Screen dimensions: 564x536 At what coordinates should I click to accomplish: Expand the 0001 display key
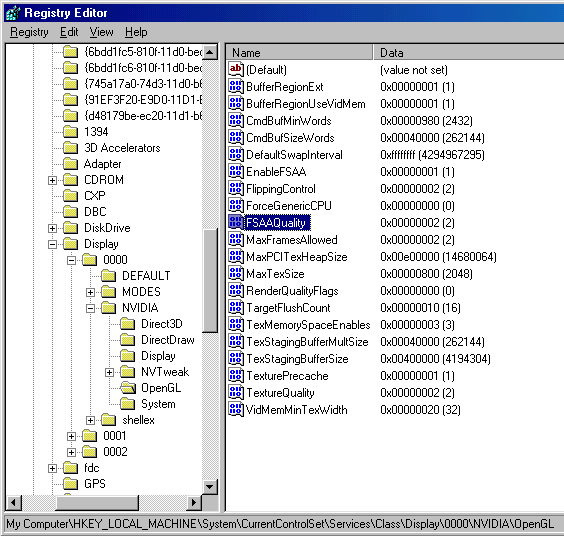point(72,436)
